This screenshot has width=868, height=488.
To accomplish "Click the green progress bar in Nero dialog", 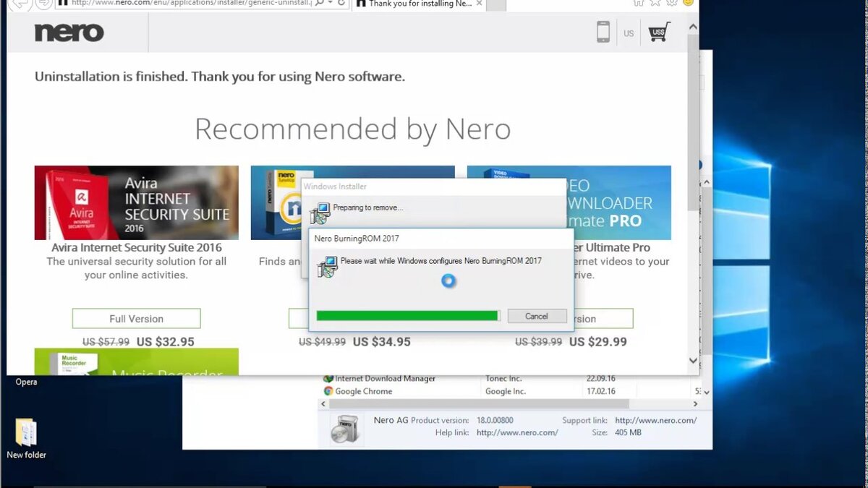I will point(407,316).
